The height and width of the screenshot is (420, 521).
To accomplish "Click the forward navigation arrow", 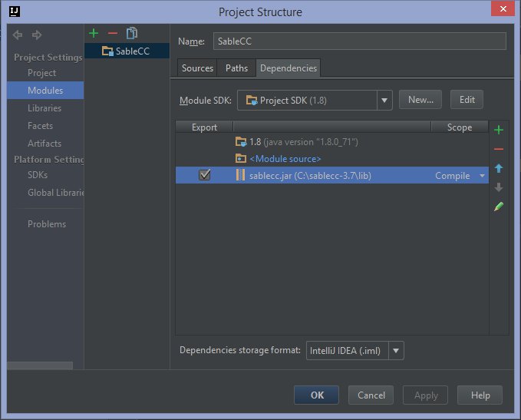I will pyautogui.click(x=37, y=35).
